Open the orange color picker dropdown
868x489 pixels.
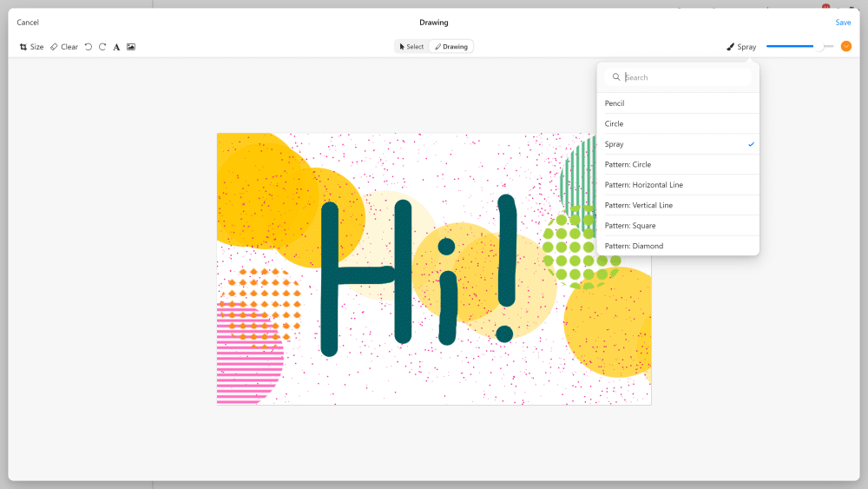click(846, 46)
